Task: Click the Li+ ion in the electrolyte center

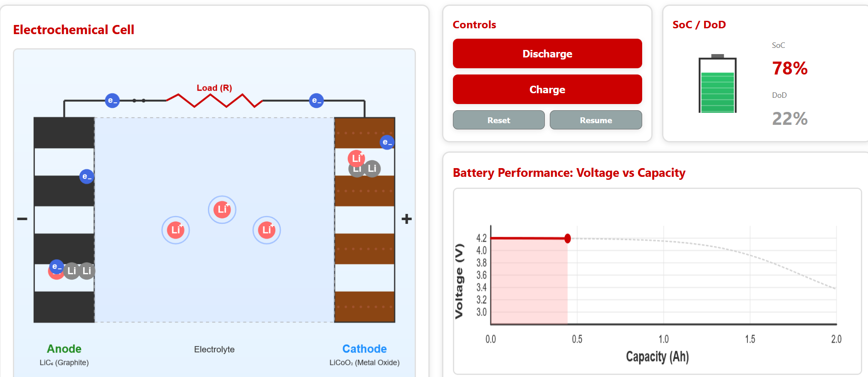Action: click(222, 210)
